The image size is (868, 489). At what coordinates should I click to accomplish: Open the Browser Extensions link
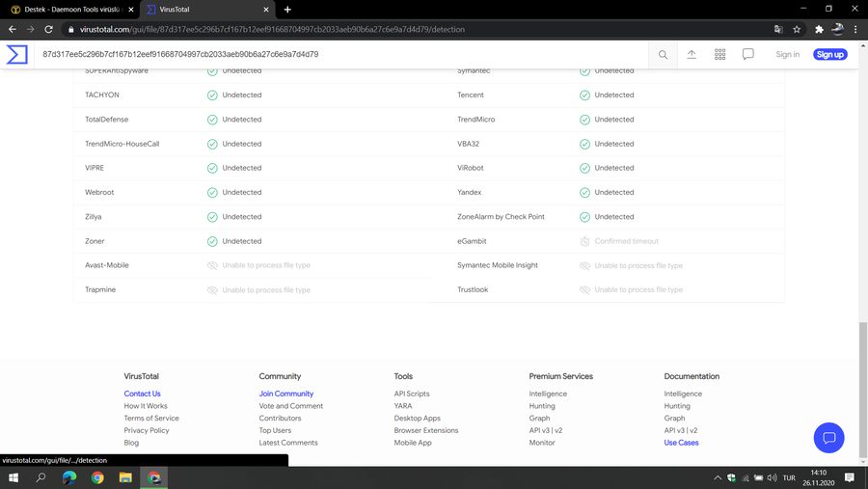point(426,430)
